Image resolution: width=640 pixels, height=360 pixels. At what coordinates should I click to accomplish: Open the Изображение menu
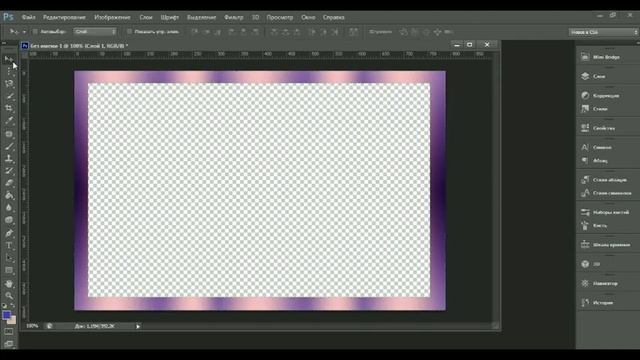[x=112, y=17]
